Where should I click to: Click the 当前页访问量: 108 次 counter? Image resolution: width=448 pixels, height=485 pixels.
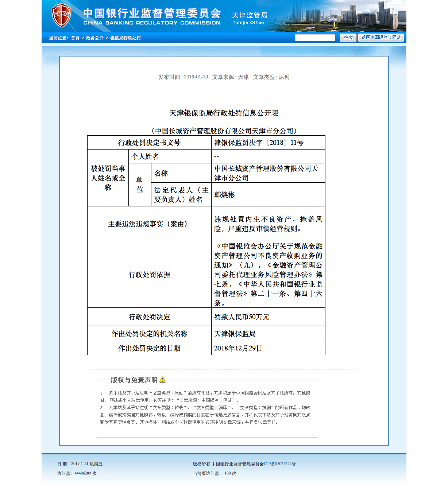(x=215, y=473)
